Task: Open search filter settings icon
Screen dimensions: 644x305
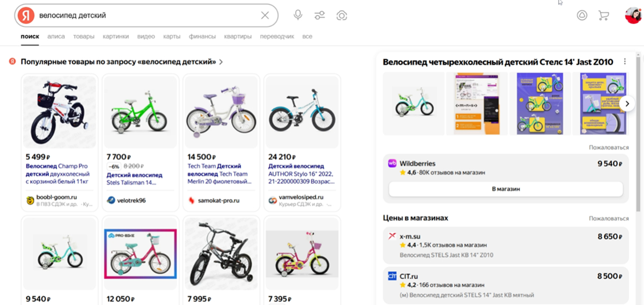Action: 320,16
